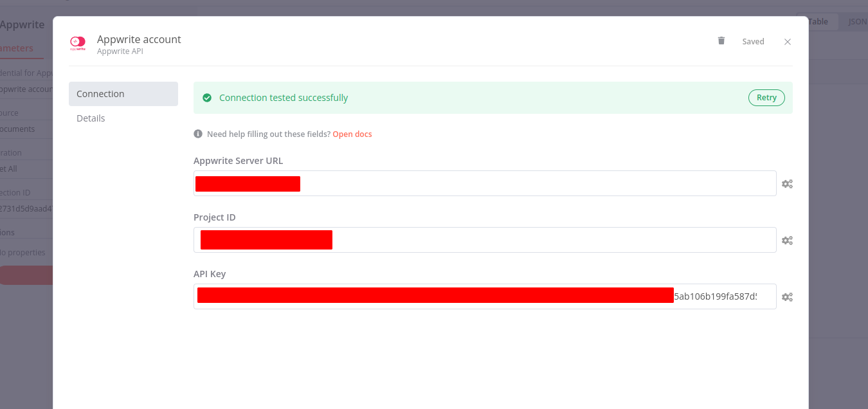The height and width of the screenshot is (409, 868).
Task: Close the Appwrite account dialog
Action: [x=788, y=42]
